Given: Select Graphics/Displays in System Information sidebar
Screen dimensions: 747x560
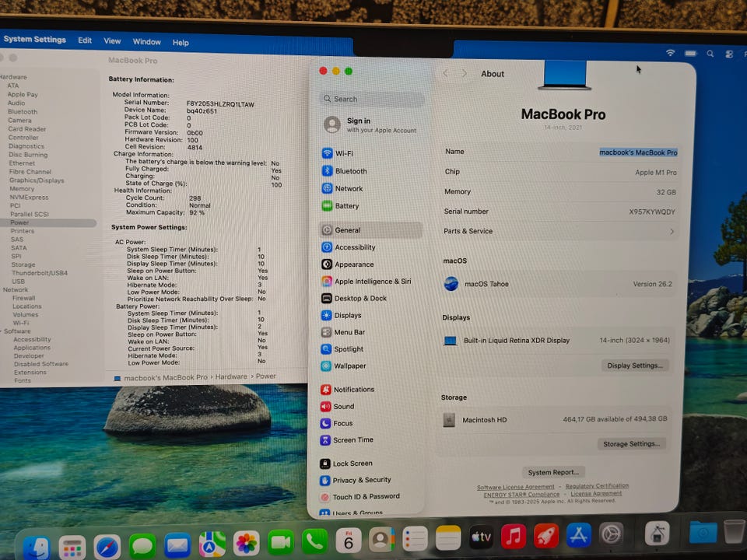Looking at the screenshot, I should [37, 180].
